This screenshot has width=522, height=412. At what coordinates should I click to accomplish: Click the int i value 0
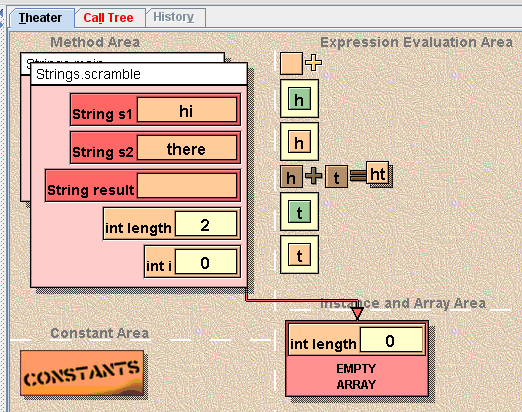(206, 262)
